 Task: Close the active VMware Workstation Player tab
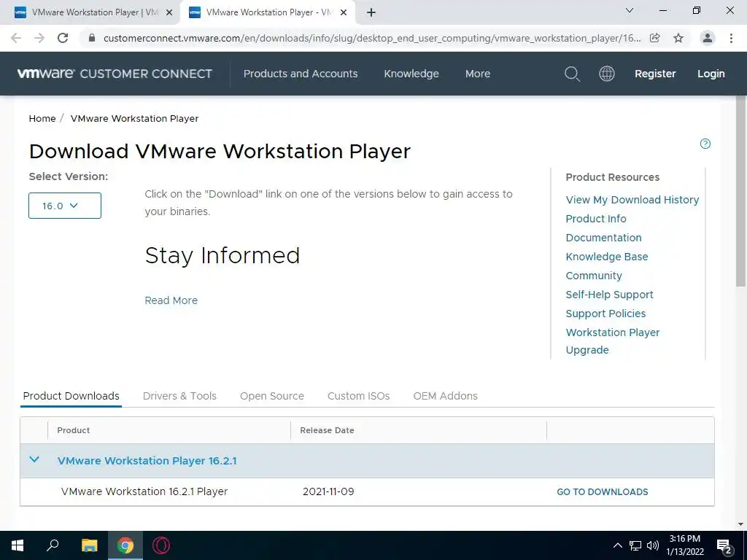click(x=344, y=13)
